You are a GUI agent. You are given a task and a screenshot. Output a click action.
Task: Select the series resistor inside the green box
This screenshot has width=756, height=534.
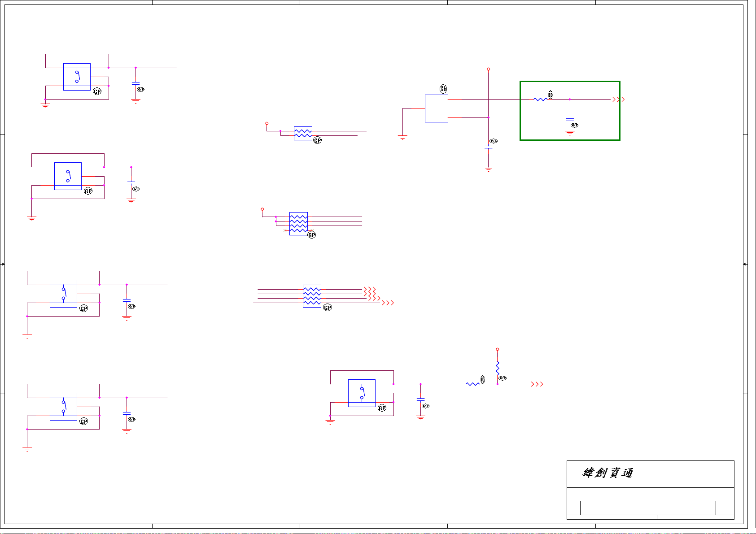(x=540, y=99)
